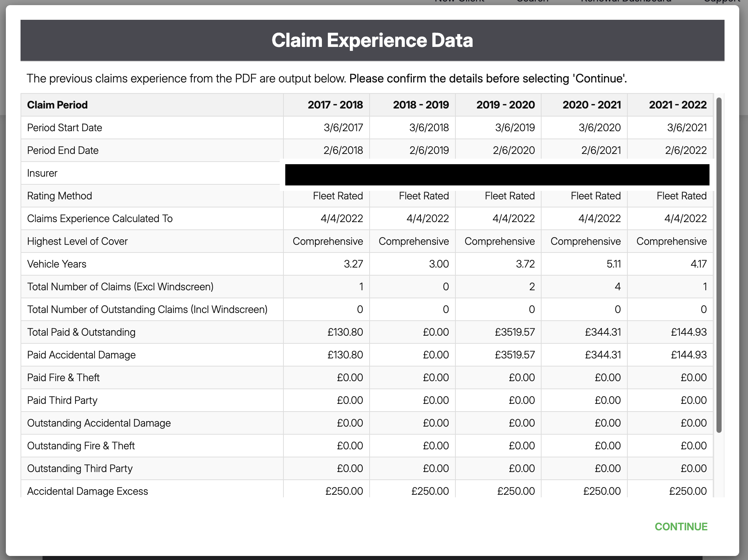Click Claims Experience Calculated To label
Image resolution: width=748 pixels, height=560 pixels.
pyautogui.click(x=100, y=218)
